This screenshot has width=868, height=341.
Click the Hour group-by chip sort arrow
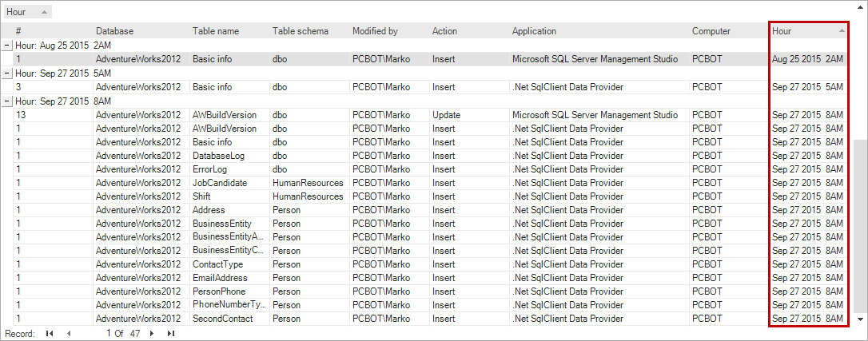pyautogui.click(x=43, y=12)
